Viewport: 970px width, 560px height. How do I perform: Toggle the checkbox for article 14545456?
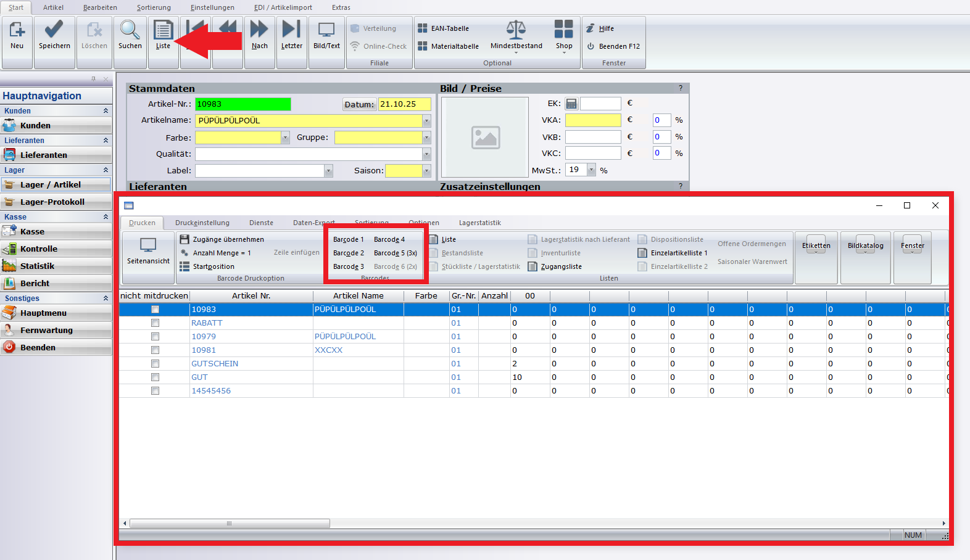[155, 391]
